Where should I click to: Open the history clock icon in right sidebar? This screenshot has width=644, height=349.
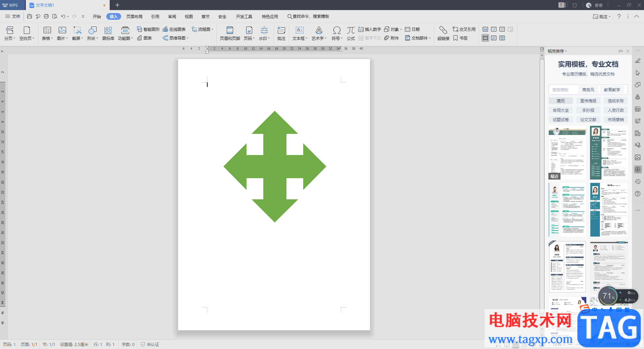tap(638, 182)
